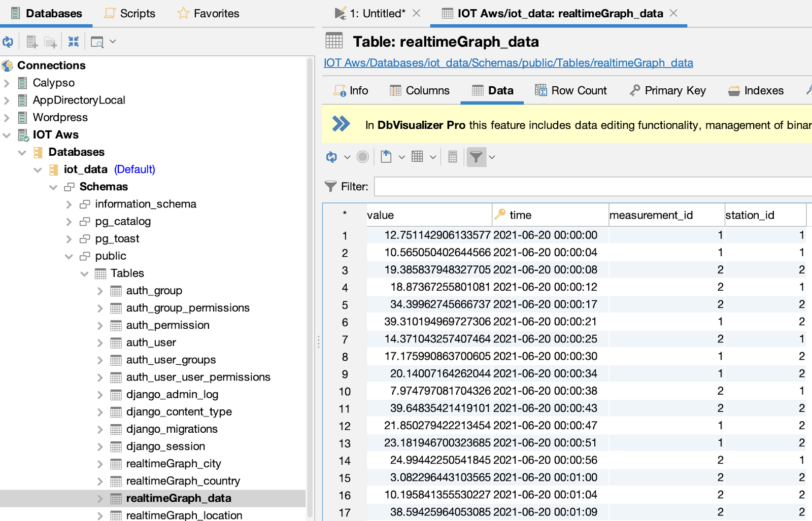Click the IOT Aws/Databases/iot_data path link
This screenshot has height=521, width=812.
click(509, 63)
